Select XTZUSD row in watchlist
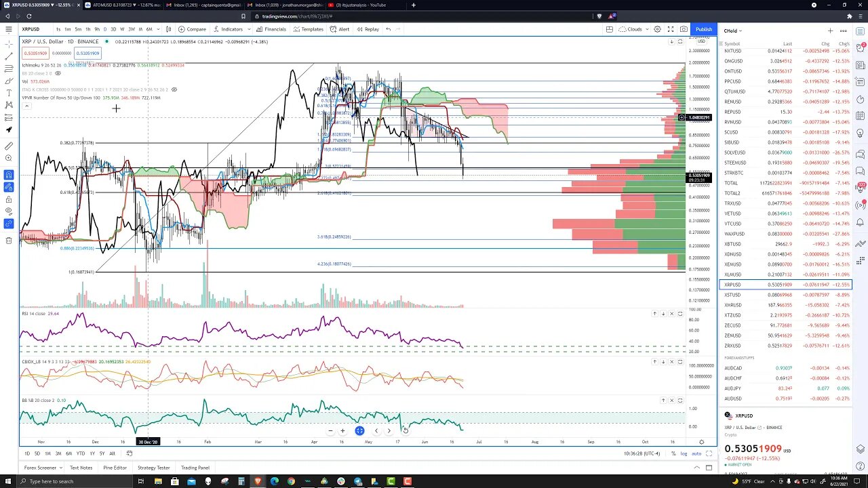The image size is (868, 488). 785,315
